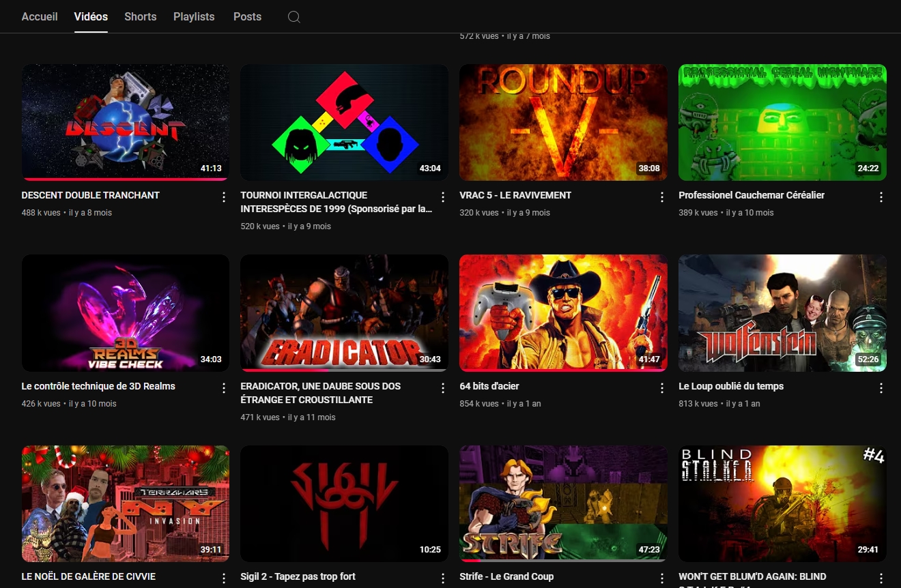Open options menu for DESCENT DOUBLE TRANCHANT
Screen dimensions: 901x588
(x=224, y=197)
